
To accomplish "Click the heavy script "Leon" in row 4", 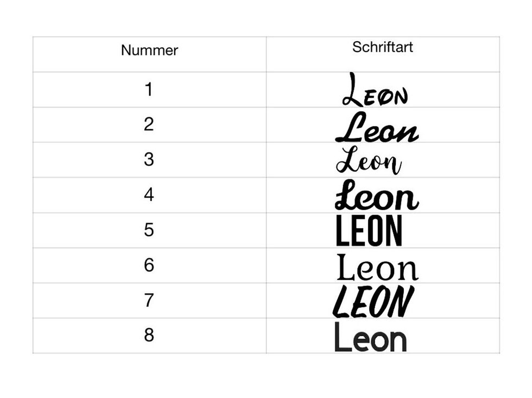I will coord(377,196).
